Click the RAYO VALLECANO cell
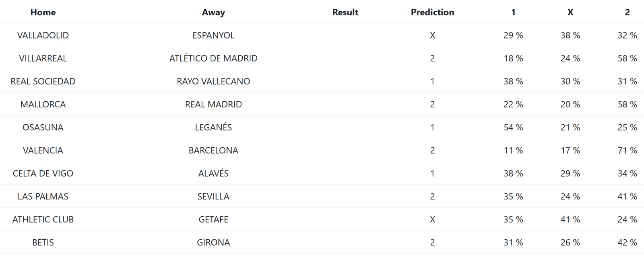This screenshot has height=255, width=644. pyautogui.click(x=213, y=81)
